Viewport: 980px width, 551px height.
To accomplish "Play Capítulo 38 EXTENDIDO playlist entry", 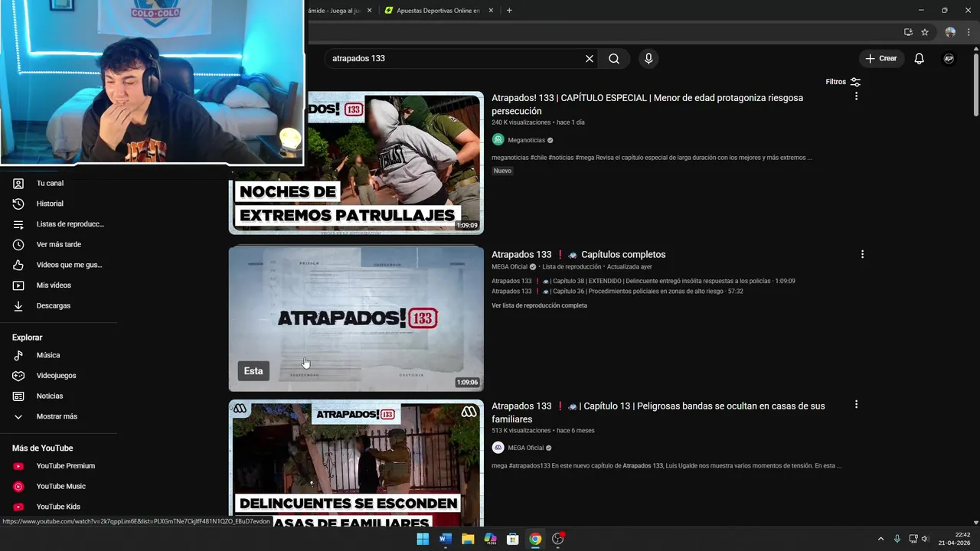I will click(x=643, y=281).
